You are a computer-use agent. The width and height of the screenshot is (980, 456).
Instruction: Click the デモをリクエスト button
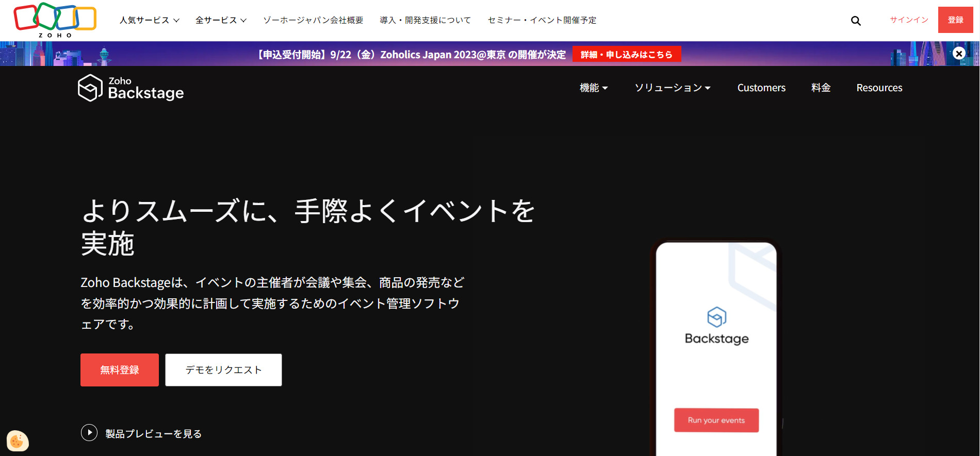(x=223, y=370)
